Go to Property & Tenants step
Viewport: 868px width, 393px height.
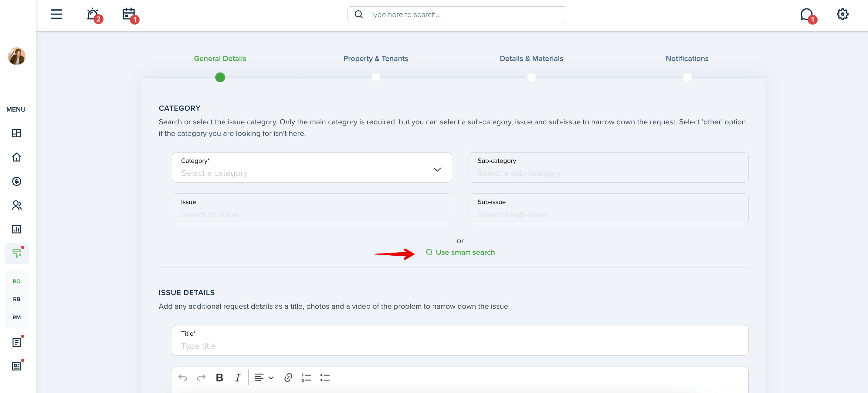click(x=376, y=59)
